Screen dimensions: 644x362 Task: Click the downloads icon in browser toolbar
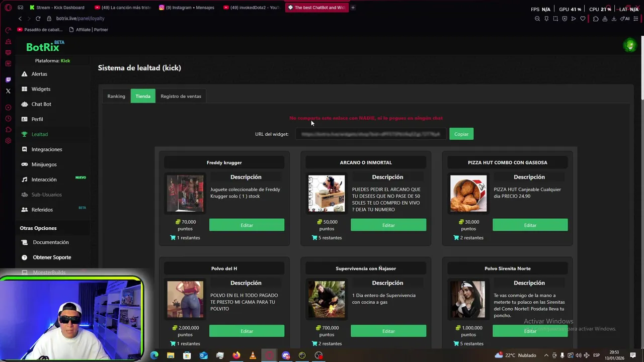pos(614,19)
